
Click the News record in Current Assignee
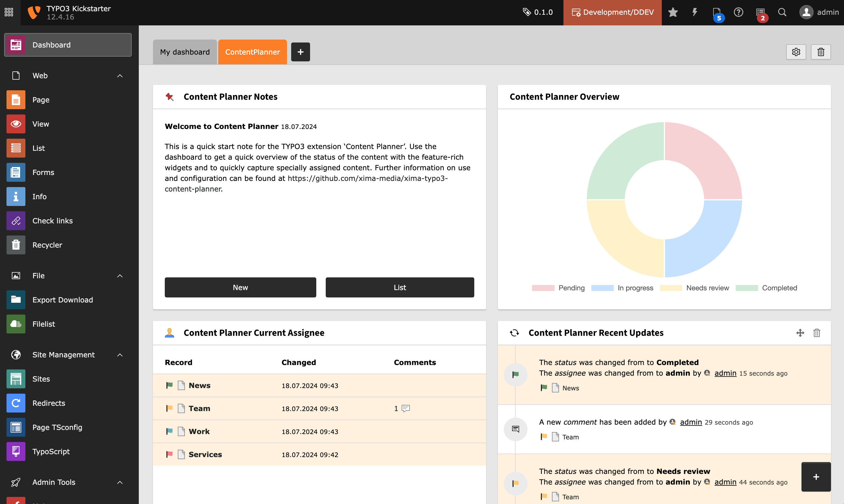click(x=200, y=385)
